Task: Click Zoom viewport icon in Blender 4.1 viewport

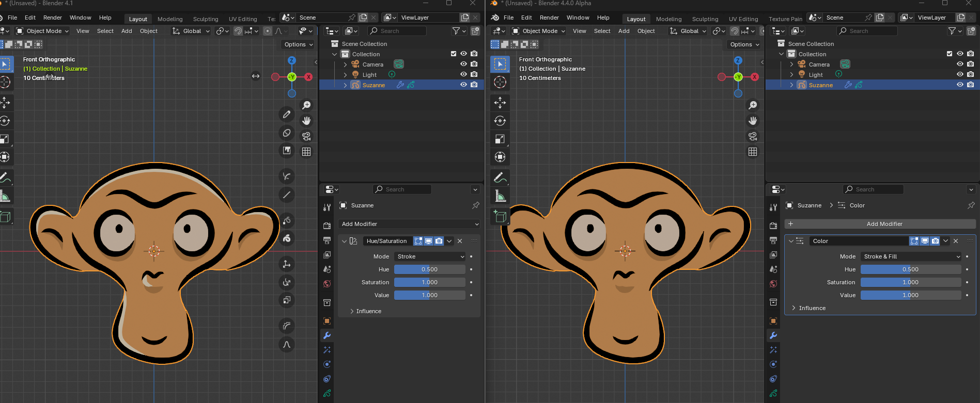Action: tap(306, 105)
